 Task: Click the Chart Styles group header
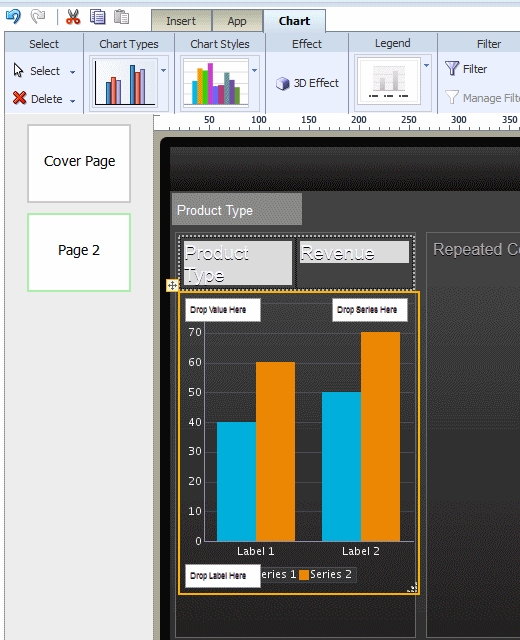click(220, 44)
